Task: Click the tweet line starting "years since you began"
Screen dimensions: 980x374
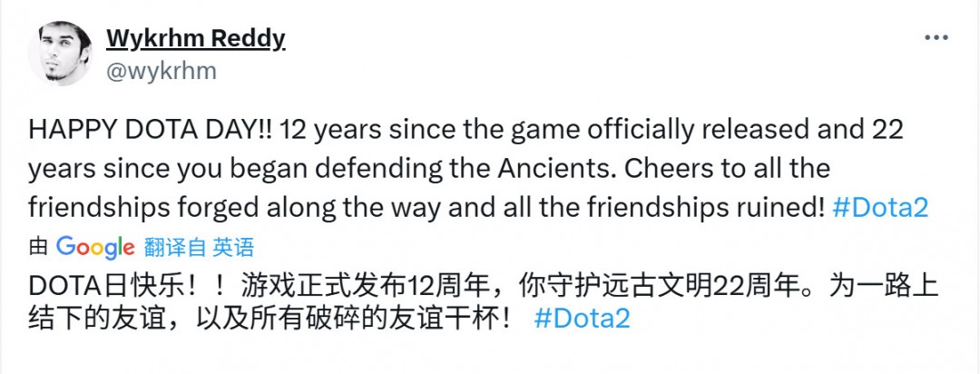Action: (429, 169)
